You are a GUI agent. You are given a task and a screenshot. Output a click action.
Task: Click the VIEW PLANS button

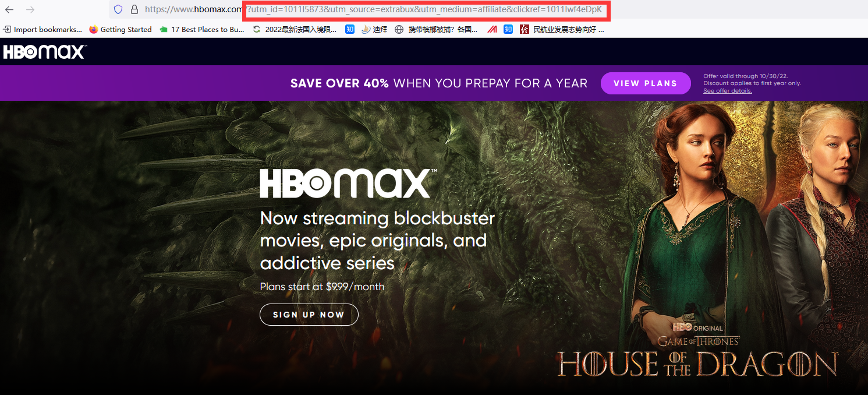(x=645, y=83)
